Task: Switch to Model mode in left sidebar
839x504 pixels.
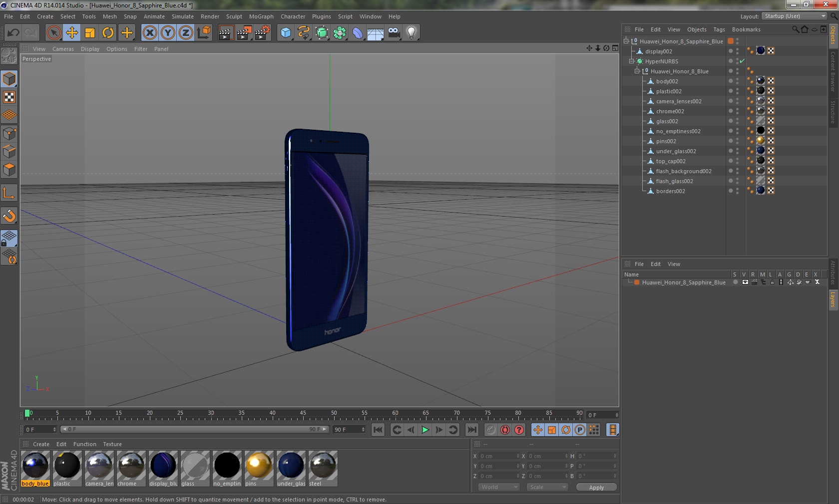Action: click(9, 79)
